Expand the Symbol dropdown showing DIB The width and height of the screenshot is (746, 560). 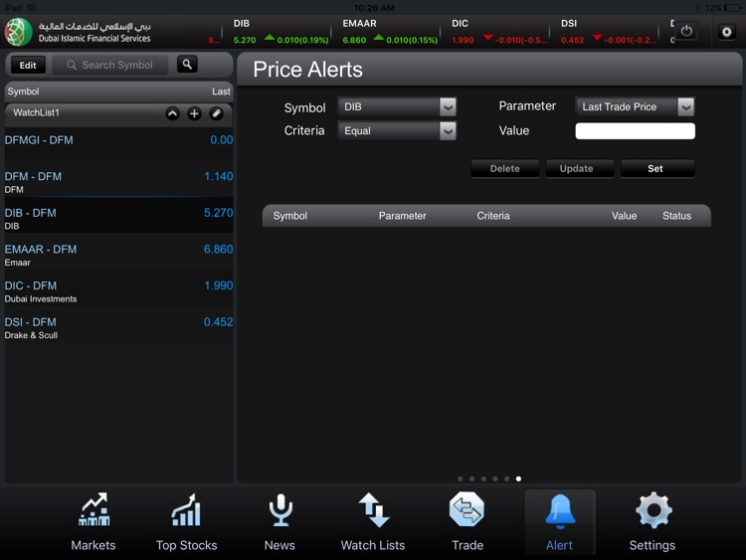397,107
